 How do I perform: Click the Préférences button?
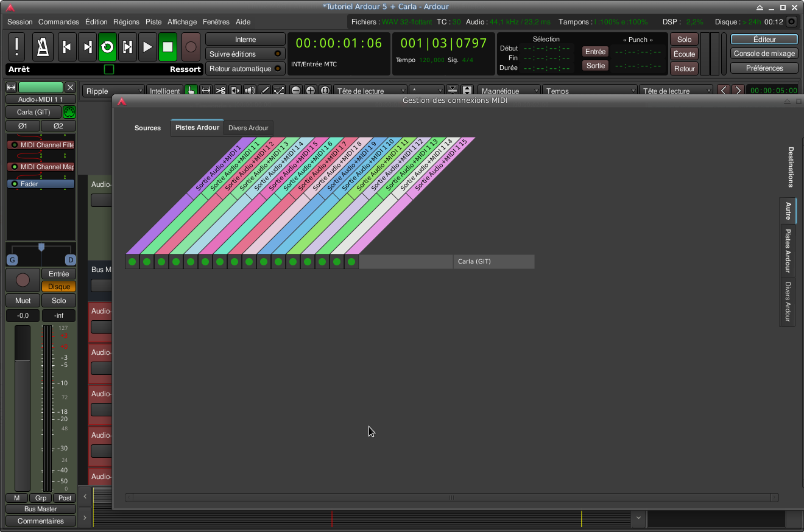click(x=764, y=68)
